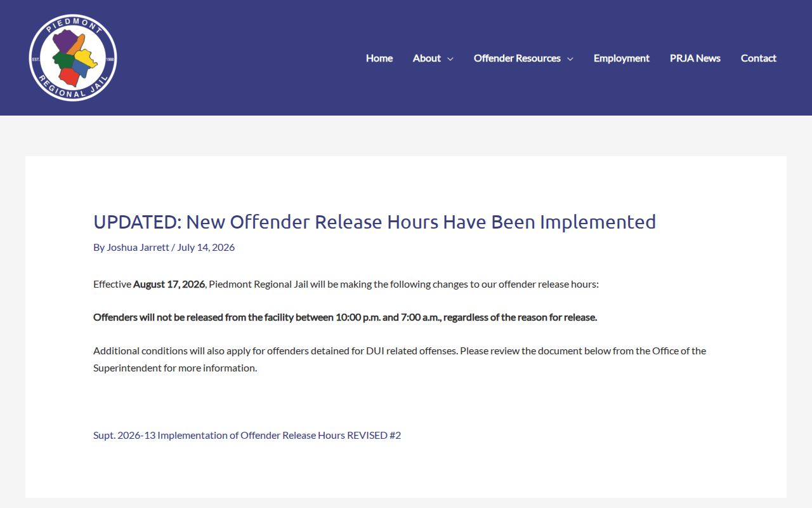This screenshot has width=812, height=508.
Task: Open the Offender Resources menu item
Action: (x=517, y=58)
